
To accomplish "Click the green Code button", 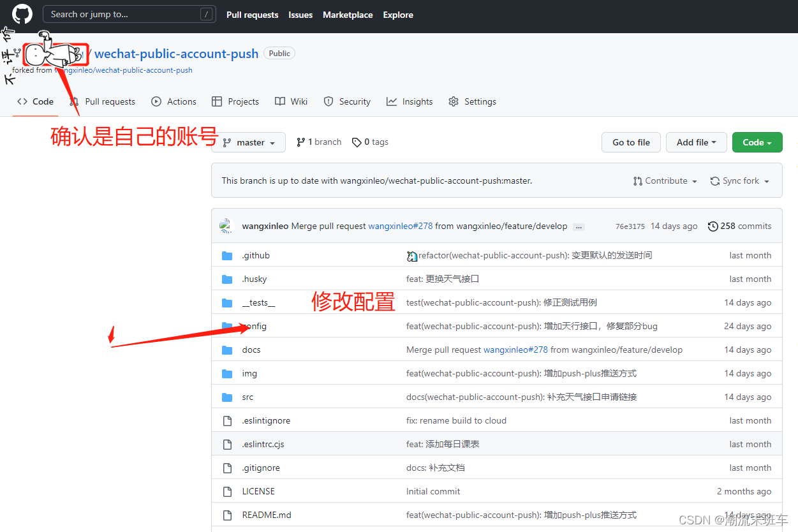I will pyautogui.click(x=757, y=142).
